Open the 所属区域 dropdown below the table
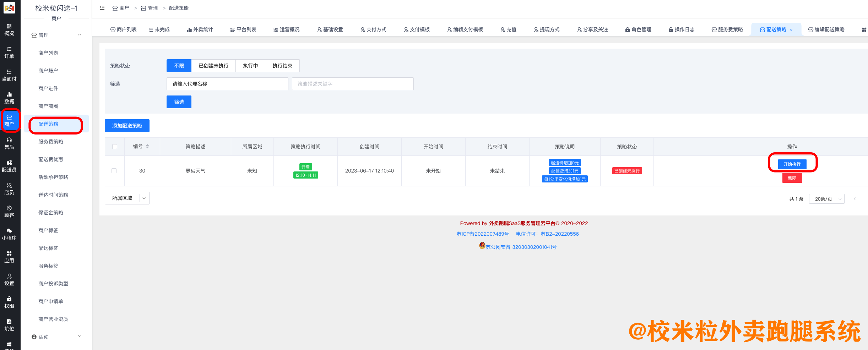Viewport: 868px width, 350px height. pos(126,198)
